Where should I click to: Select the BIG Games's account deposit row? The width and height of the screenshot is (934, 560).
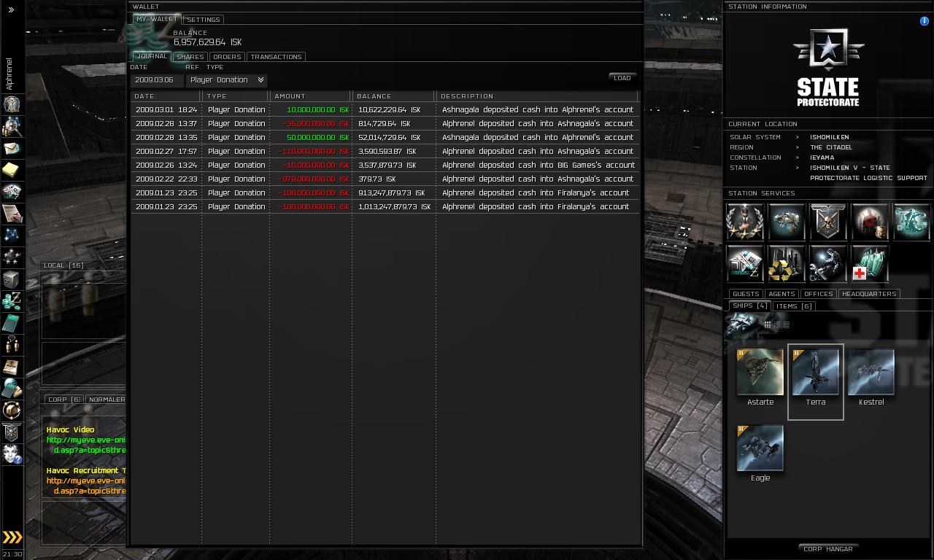[x=385, y=166]
